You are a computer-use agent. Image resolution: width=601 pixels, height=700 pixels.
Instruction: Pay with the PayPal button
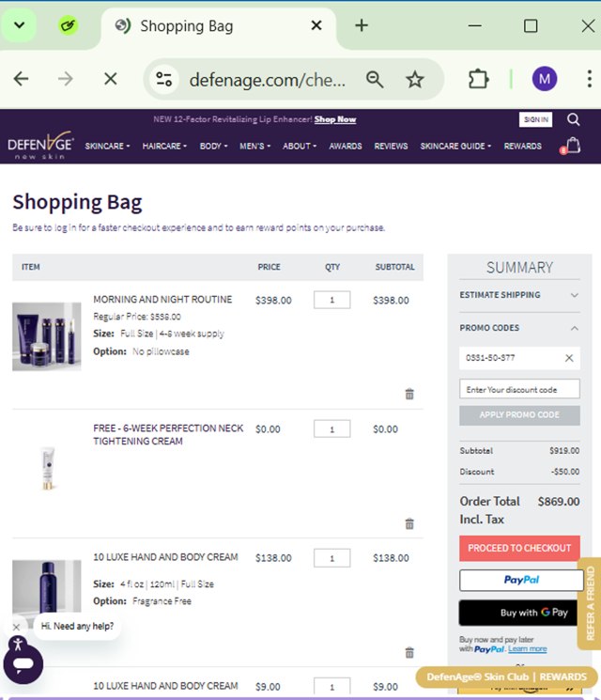coord(521,580)
